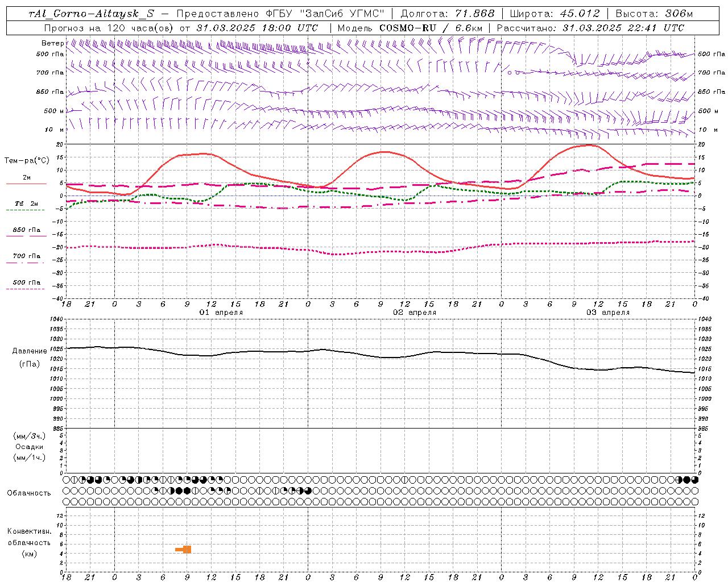Click the station name rAl_Gorno-Altaysk_S
Image resolution: width=728 pixels, height=582 pixels.
coord(92,14)
